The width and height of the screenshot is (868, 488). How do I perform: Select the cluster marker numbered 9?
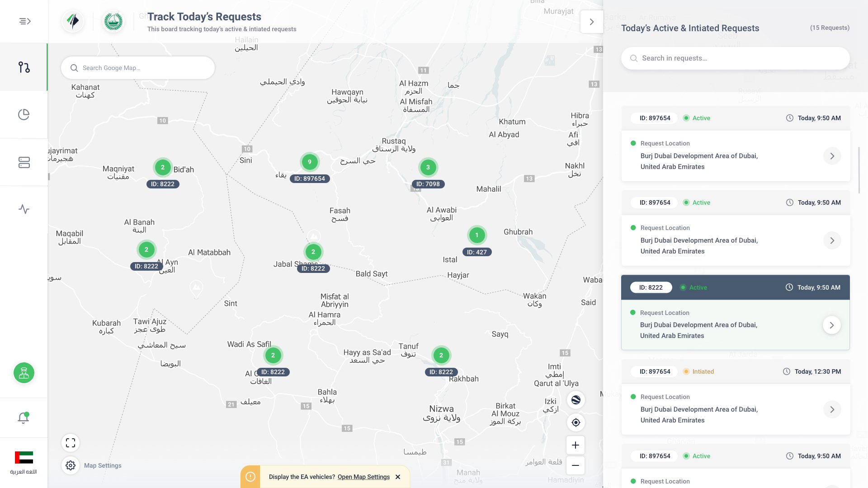coord(310,162)
